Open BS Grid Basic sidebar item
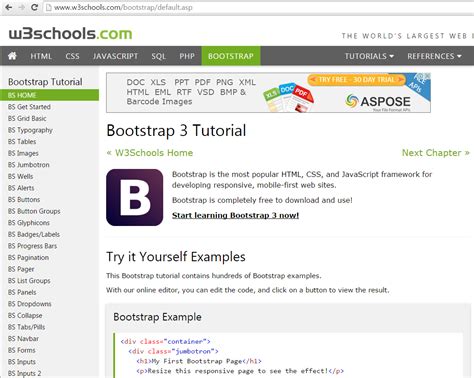Image resolution: width=474 pixels, height=378 pixels. pos(27,118)
